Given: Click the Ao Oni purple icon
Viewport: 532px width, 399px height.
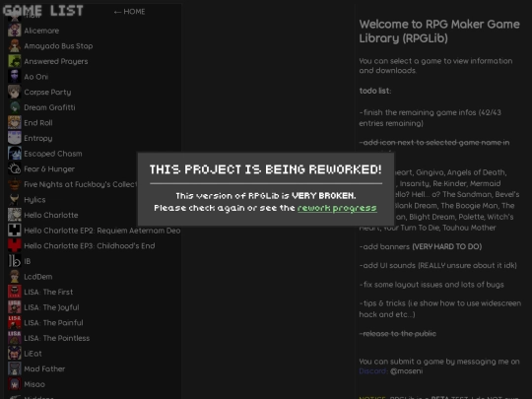Looking at the screenshot, I should [14, 77].
